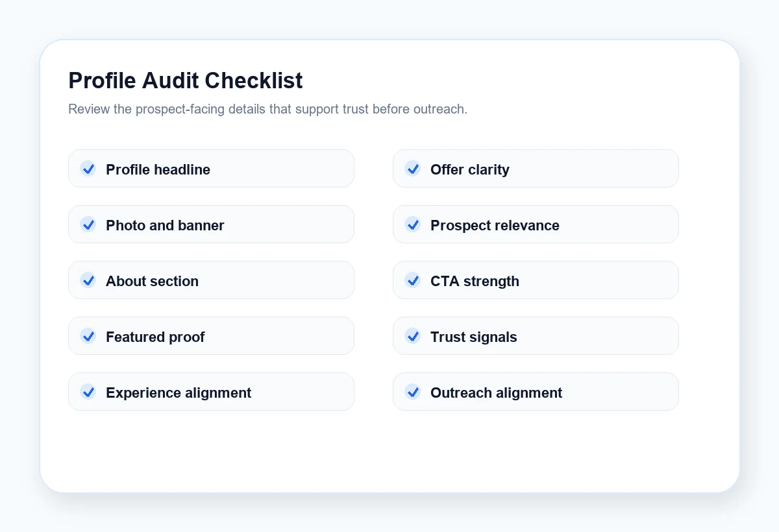Toggle the Featured proof check mark

pyautogui.click(x=88, y=336)
